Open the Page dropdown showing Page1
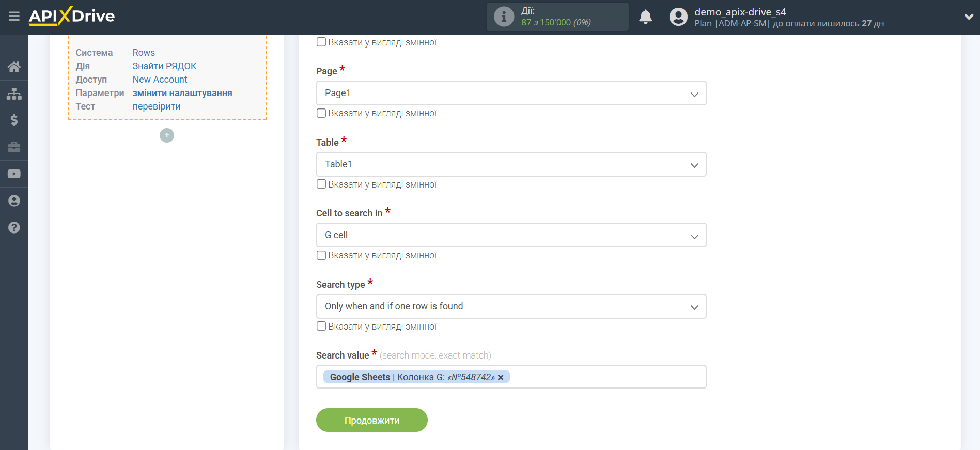Image resolution: width=980 pixels, height=450 pixels. [x=510, y=93]
